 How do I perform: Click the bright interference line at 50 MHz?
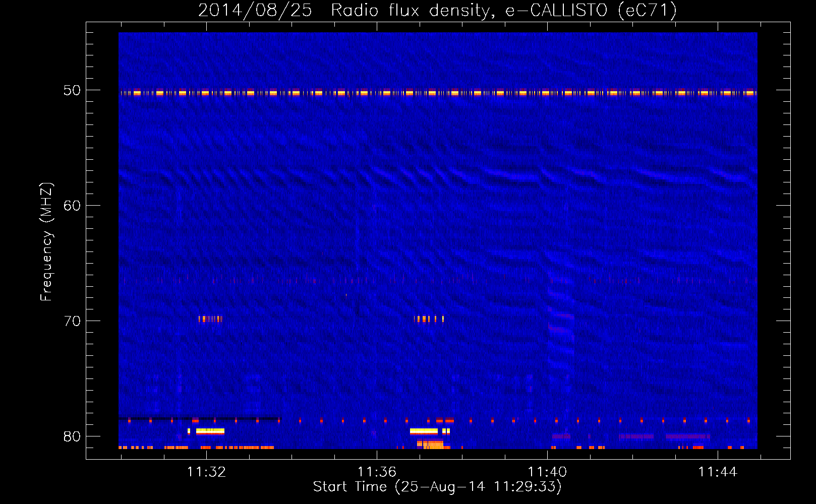pyautogui.click(x=438, y=92)
